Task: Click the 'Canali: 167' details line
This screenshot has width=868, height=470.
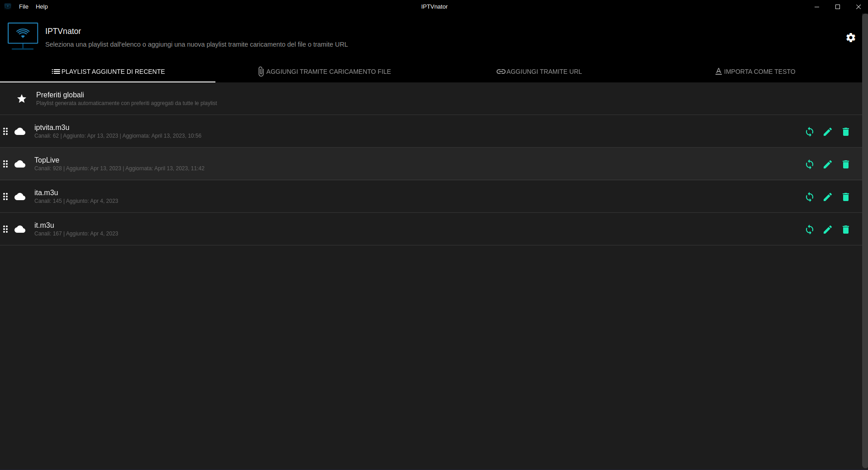Action: coord(76,234)
